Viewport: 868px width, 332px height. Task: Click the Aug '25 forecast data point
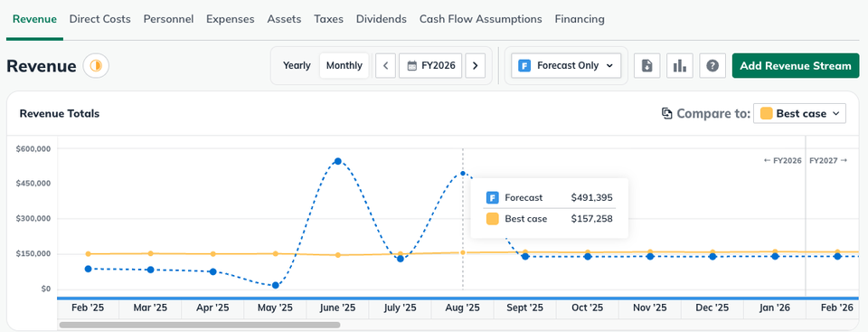pos(463,174)
